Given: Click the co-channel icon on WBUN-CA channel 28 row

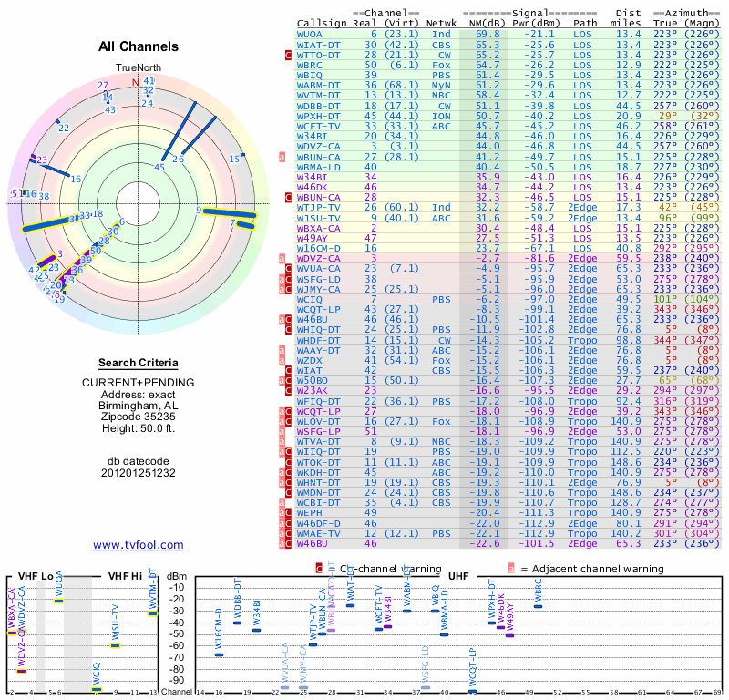Looking at the screenshot, I should coord(288,198).
